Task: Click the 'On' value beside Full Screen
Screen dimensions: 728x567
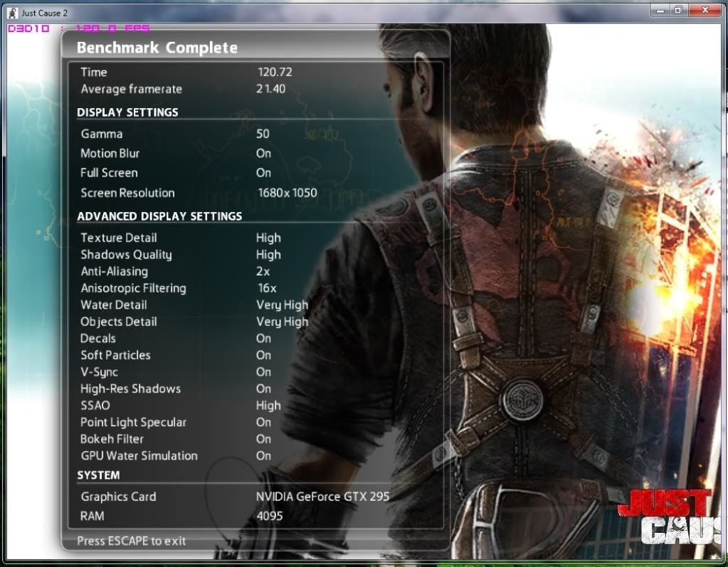Action: click(x=263, y=173)
